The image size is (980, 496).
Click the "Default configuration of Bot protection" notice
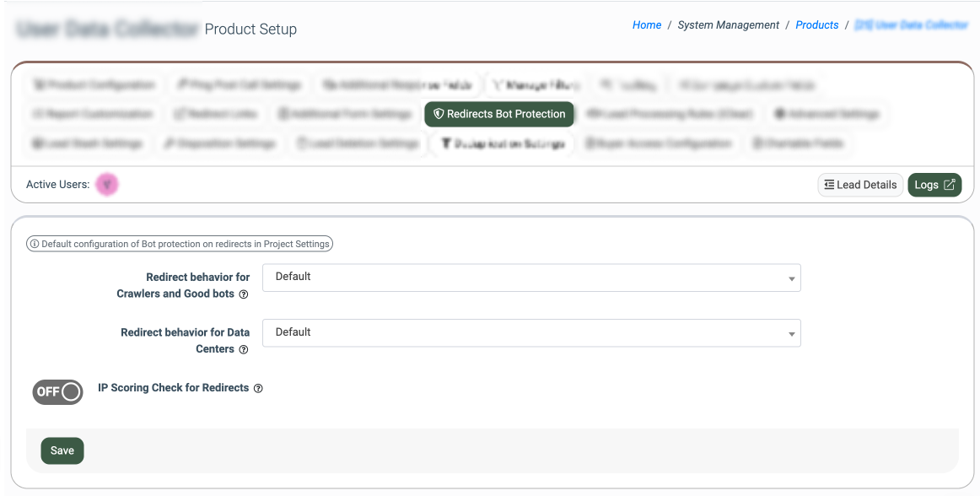pos(180,244)
